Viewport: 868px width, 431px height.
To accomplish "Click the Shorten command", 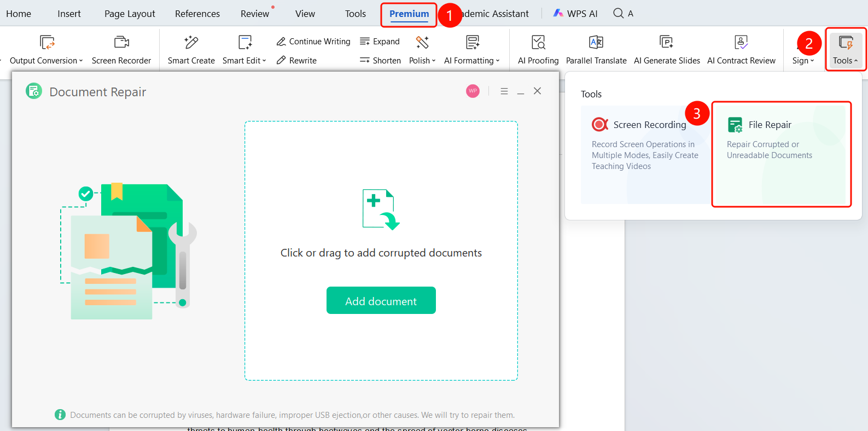I will click(380, 61).
